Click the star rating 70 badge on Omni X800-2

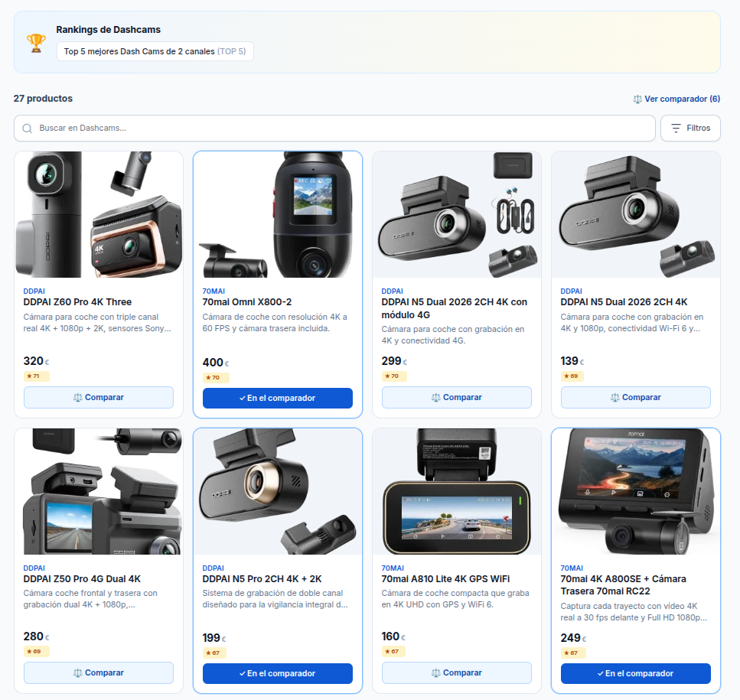[x=216, y=378]
